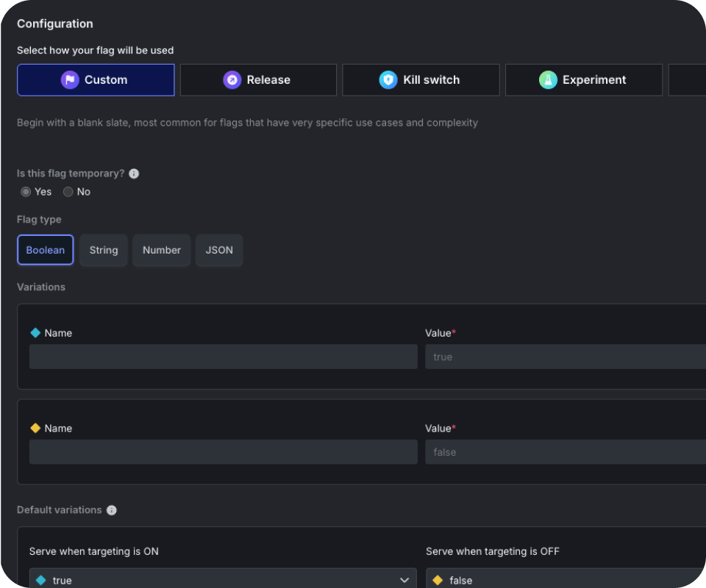Click the 'Flag type' label
The height and width of the screenshot is (588, 706).
(x=39, y=220)
